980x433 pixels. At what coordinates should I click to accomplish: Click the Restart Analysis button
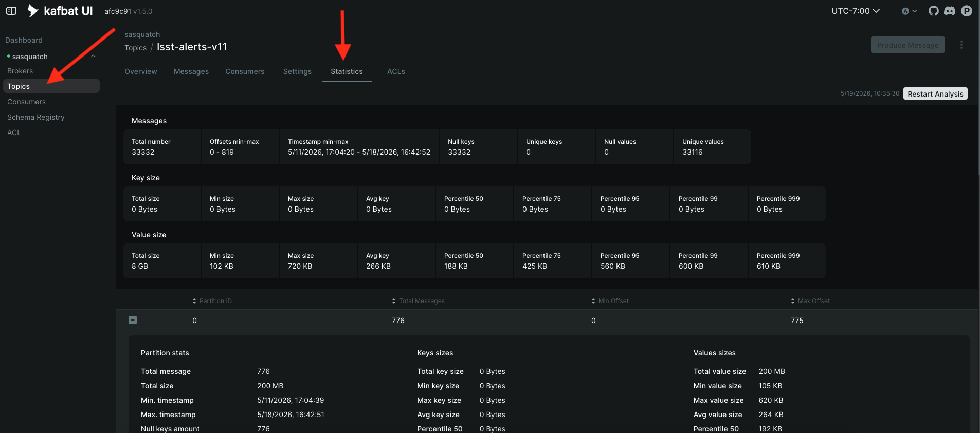935,93
